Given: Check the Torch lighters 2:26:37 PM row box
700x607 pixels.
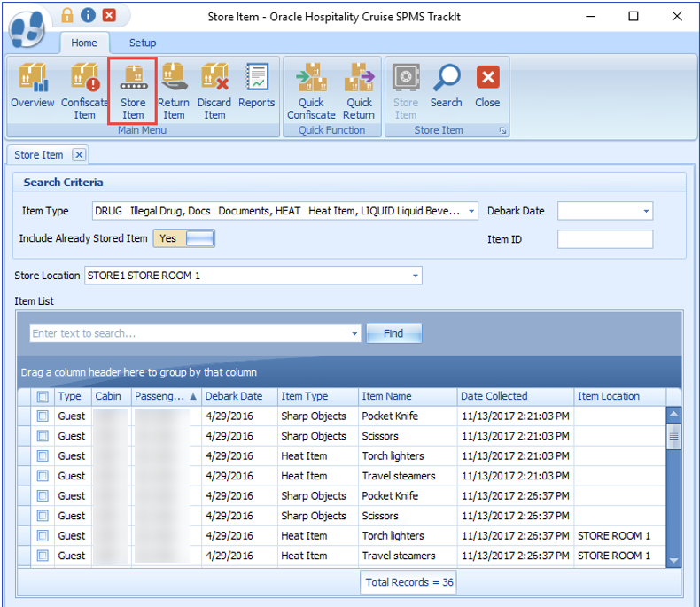Looking at the screenshot, I should pos(43,535).
